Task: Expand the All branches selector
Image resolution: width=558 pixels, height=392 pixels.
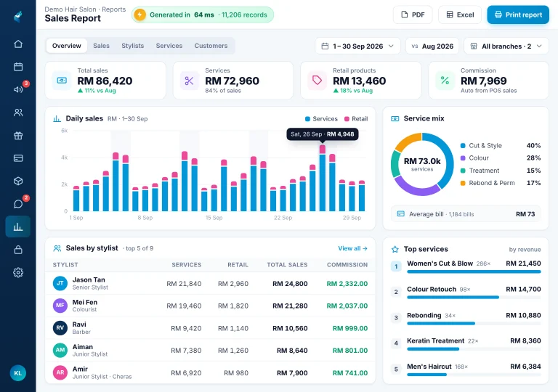Action: point(506,46)
